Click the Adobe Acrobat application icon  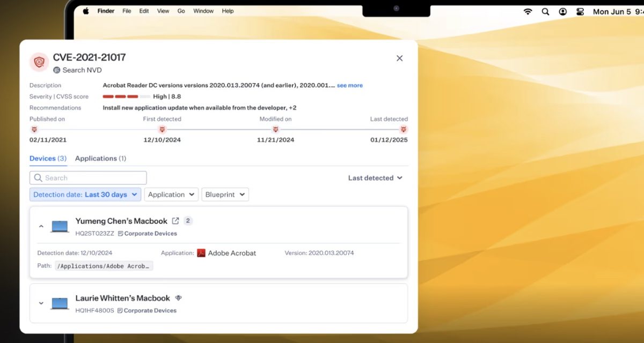pyautogui.click(x=201, y=253)
